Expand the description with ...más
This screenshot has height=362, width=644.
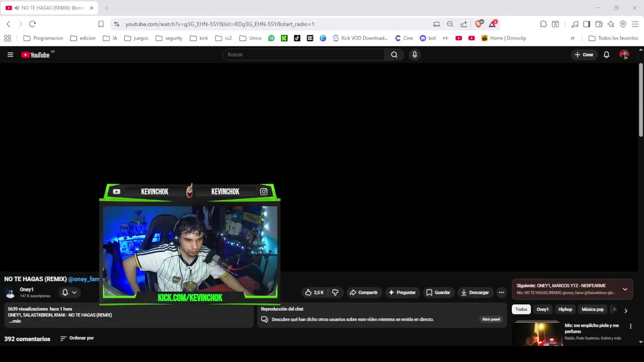coord(16,321)
